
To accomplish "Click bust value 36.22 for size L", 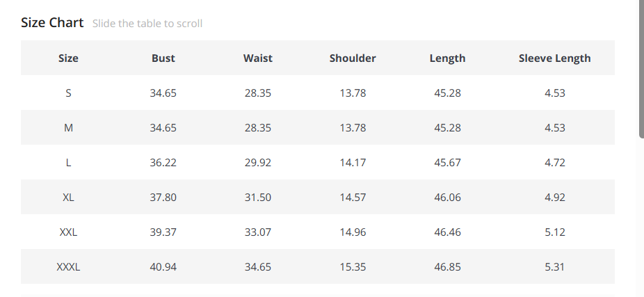I will pos(163,162).
